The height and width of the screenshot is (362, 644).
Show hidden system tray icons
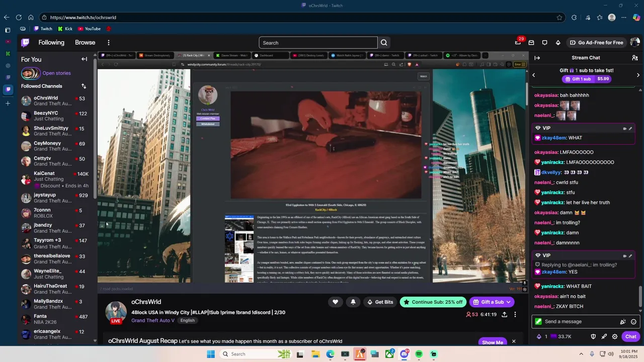pyautogui.click(x=581, y=354)
